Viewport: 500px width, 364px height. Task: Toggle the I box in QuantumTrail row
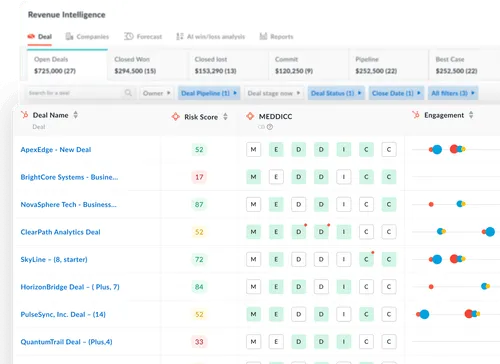pyautogui.click(x=344, y=342)
